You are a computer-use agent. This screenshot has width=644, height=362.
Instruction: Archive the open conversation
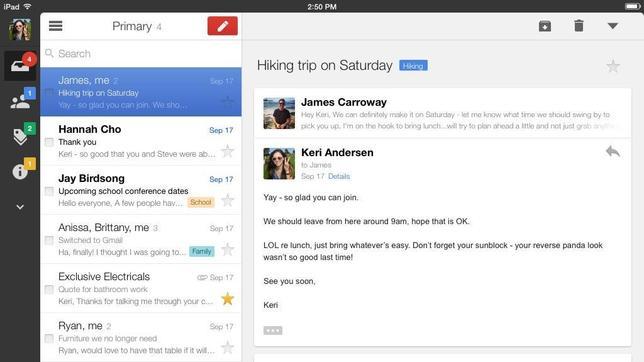click(x=545, y=26)
